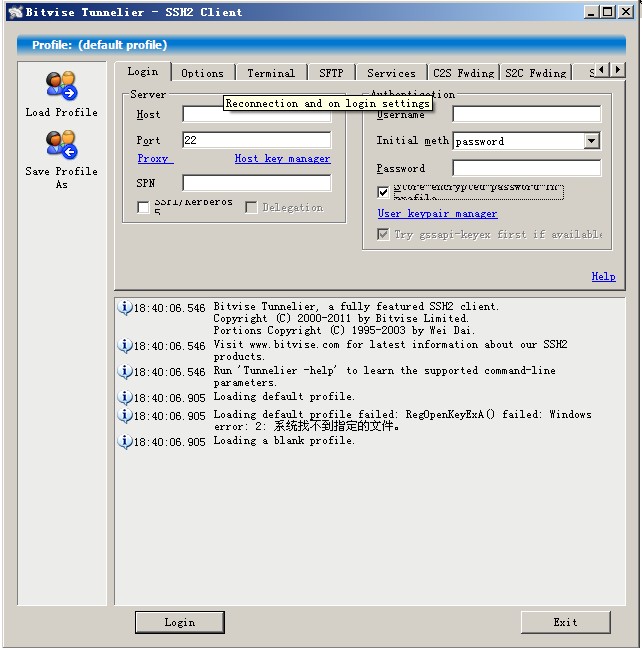Click the Login button
This screenshot has height=648, width=642.
pyautogui.click(x=180, y=622)
